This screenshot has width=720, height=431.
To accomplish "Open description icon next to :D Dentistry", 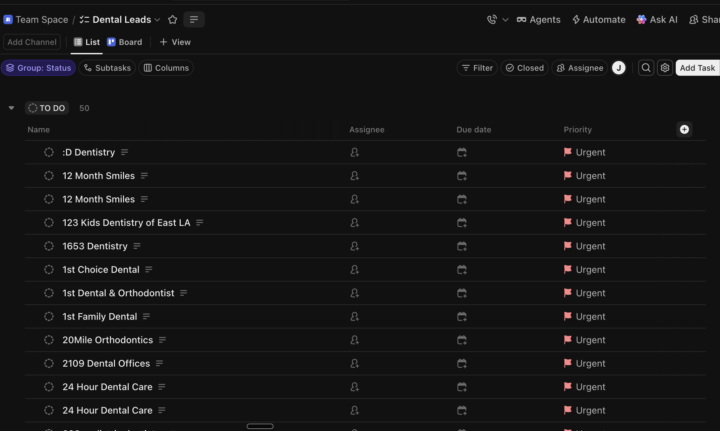I will (124, 152).
